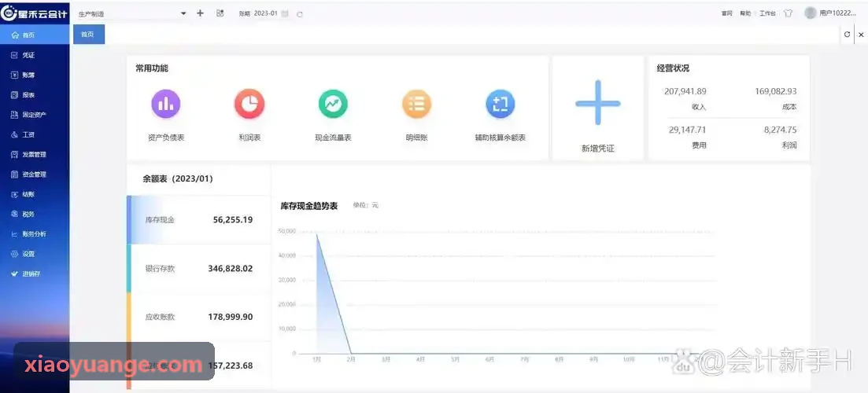Click the 星禾云会计 logo
Viewport: 868px width, 393px height.
tap(35, 13)
